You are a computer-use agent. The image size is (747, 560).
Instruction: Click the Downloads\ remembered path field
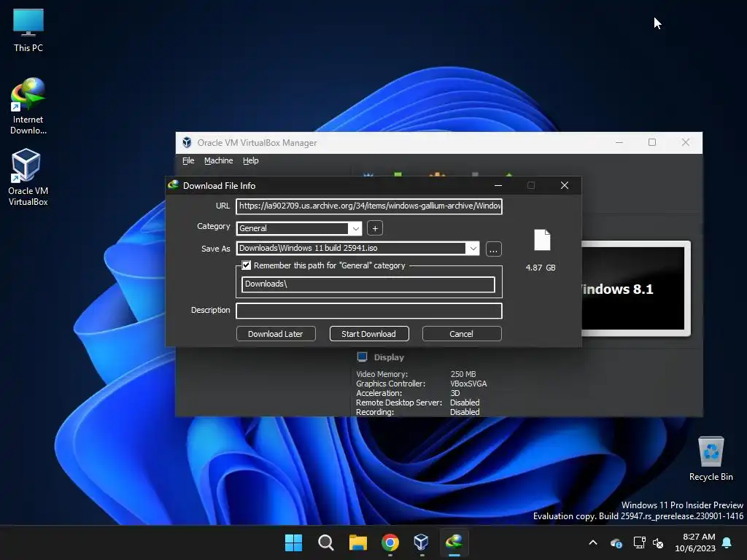[x=368, y=284]
